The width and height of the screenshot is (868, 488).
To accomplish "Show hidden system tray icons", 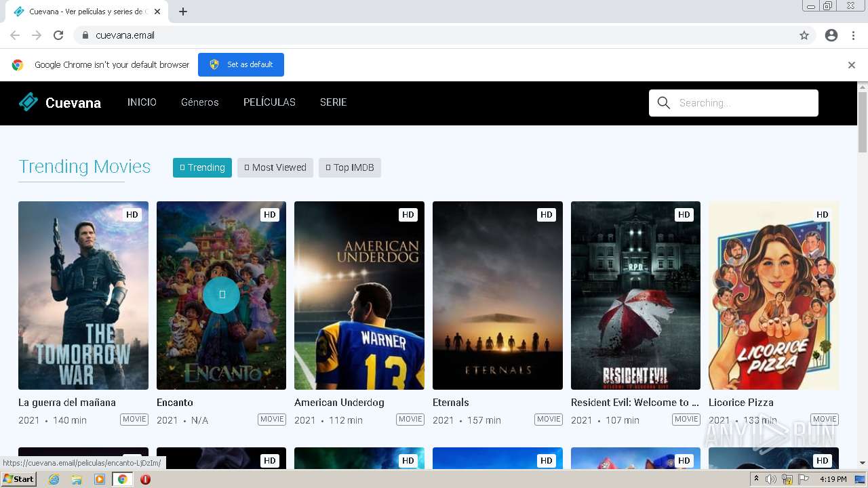I will (x=756, y=479).
